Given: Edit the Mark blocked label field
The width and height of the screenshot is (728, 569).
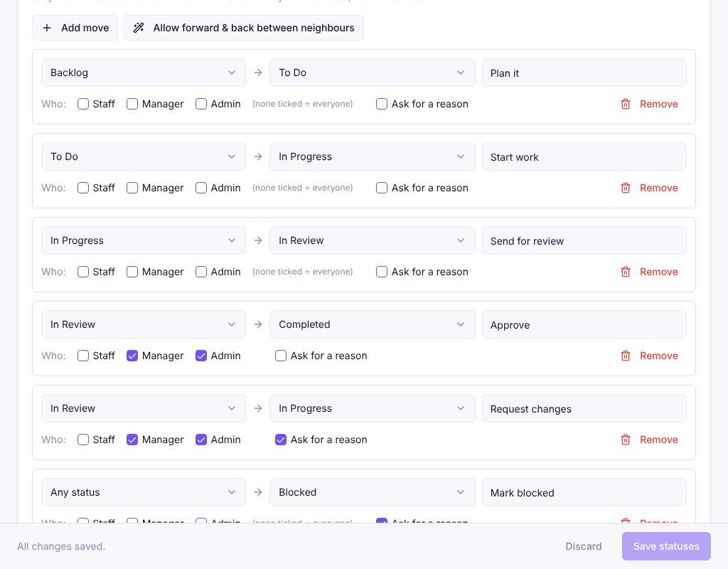Looking at the screenshot, I should (x=584, y=492).
